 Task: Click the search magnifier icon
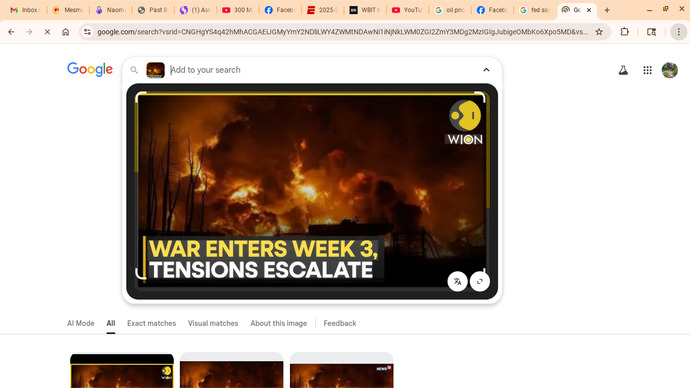coord(134,70)
